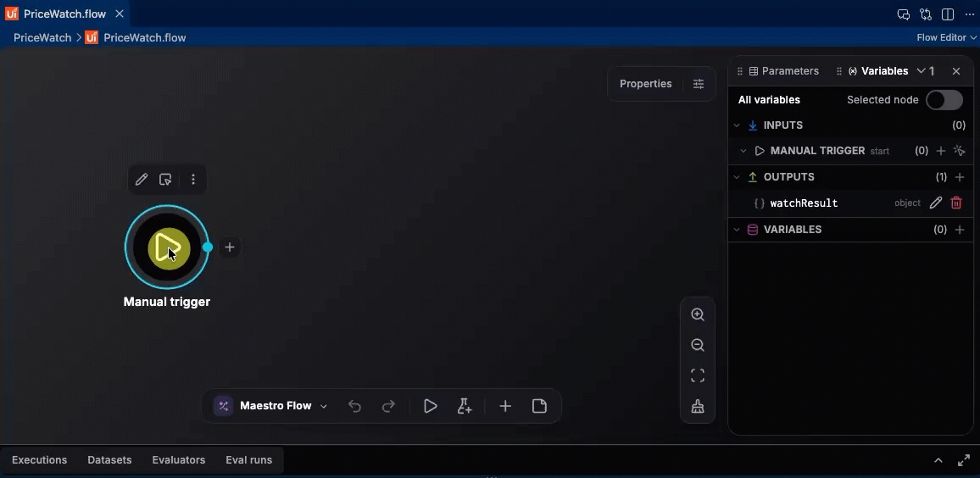The image size is (980, 478).
Task: Open the title bar more actions ellipsis
Action: pyautogui.click(x=969, y=14)
